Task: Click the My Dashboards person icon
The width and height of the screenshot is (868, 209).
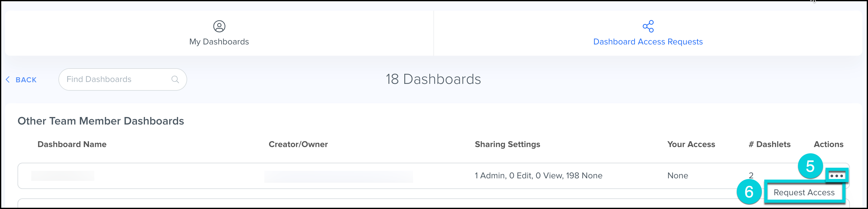Action: (219, 26)
